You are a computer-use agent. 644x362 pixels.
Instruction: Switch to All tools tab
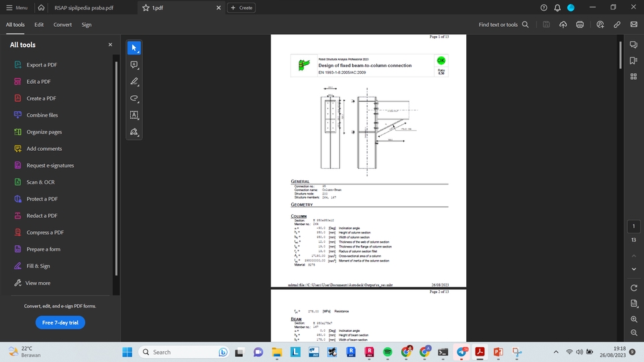click(x=15, y=25)
